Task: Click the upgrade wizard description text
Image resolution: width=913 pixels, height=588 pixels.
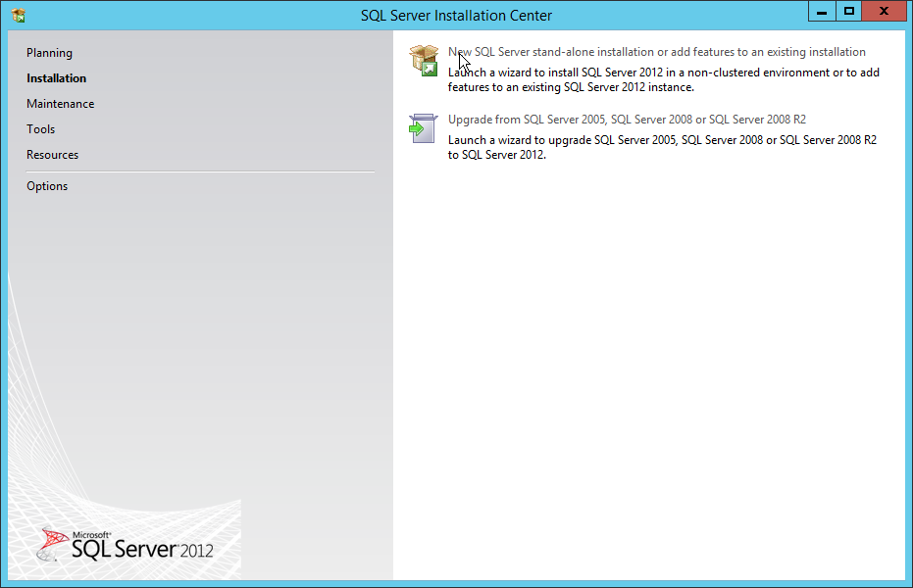Action: [x=662, y=147]
